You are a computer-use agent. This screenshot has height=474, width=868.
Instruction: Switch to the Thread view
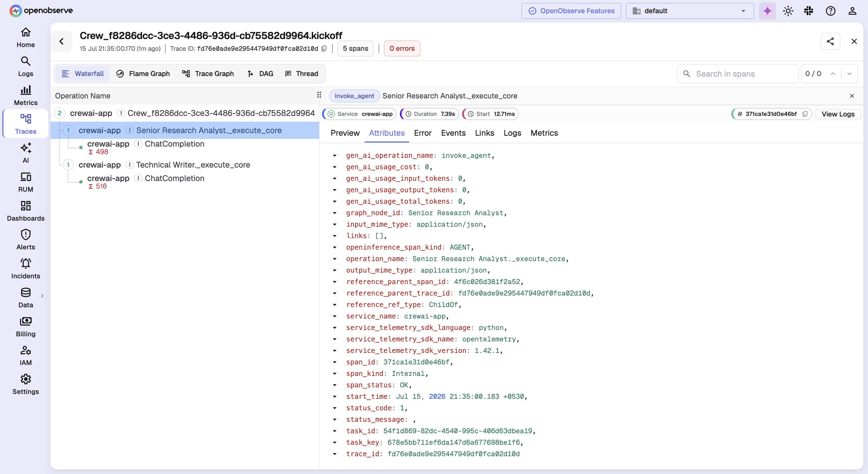coord(302,73)
